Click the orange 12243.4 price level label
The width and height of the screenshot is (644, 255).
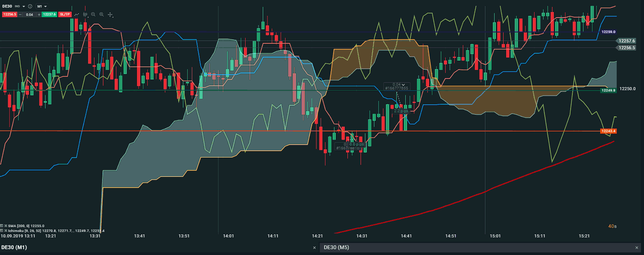608,131
